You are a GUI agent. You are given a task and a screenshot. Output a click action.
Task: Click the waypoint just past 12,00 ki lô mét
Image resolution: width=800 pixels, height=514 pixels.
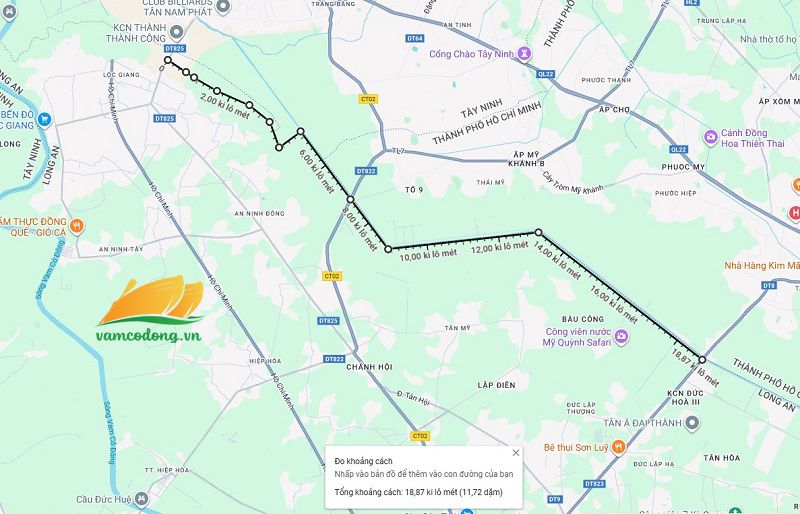click(538, 232)
